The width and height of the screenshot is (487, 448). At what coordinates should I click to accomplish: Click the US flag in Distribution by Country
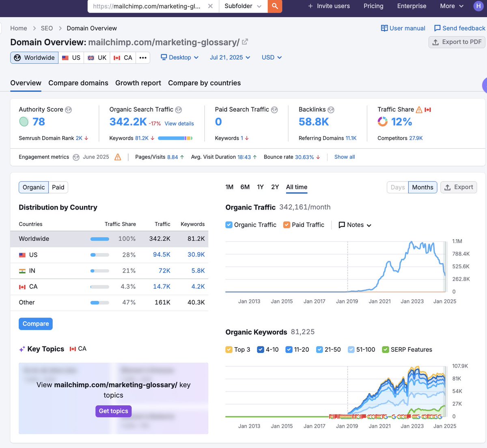coord(22,255)
